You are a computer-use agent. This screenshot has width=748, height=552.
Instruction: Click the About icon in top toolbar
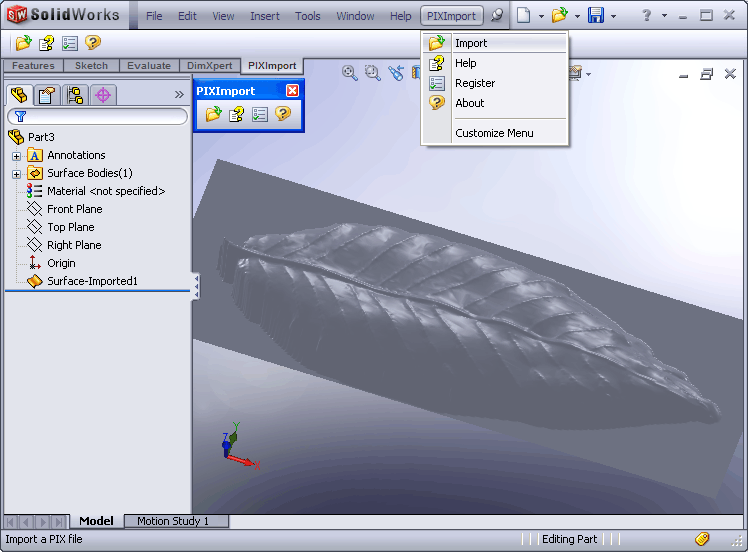(x=93, y=43)
